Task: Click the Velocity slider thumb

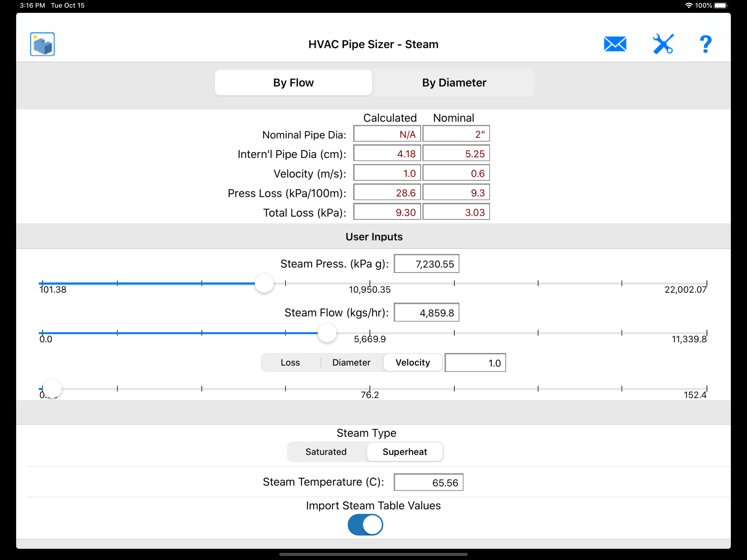Action: [x=52, y=389]
